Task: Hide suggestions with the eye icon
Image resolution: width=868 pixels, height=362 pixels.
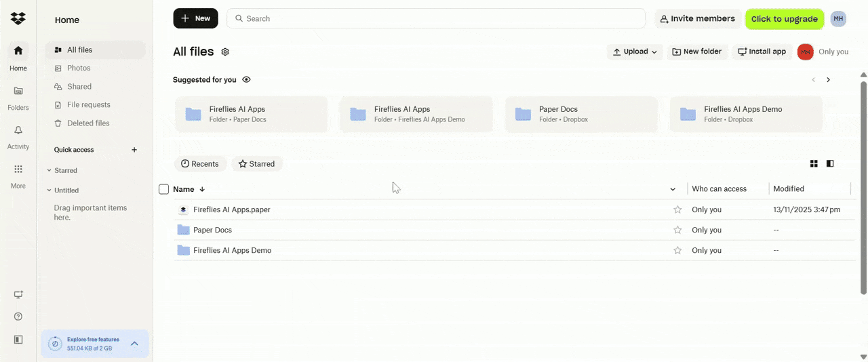Action: click(246, 79)
